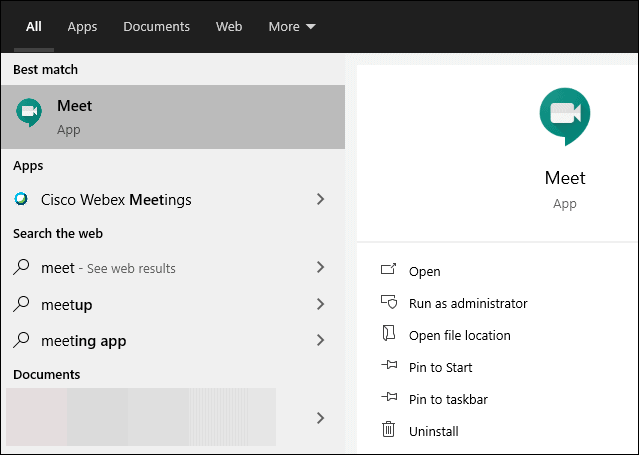This screenshot has height=455, width=639.
Task: Expand Cisco Webex Meetings result chevron
Action: [320, 199]
